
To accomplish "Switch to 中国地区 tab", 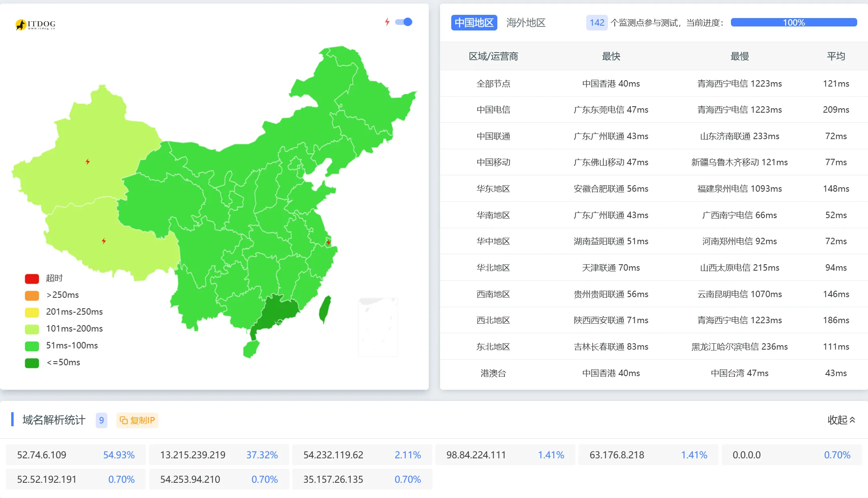I will (x=474, y=22).
